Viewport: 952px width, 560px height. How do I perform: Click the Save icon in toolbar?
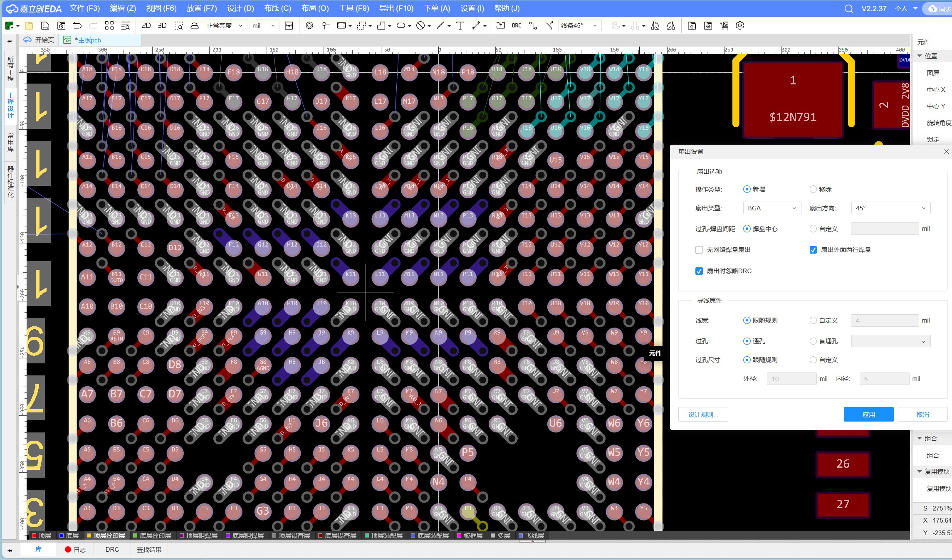tap(45, 26)
